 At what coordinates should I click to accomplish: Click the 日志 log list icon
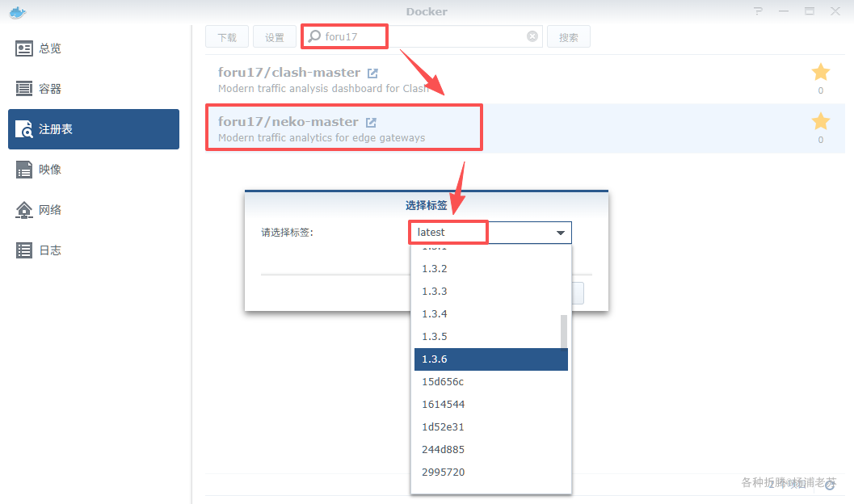pos(24,250)
